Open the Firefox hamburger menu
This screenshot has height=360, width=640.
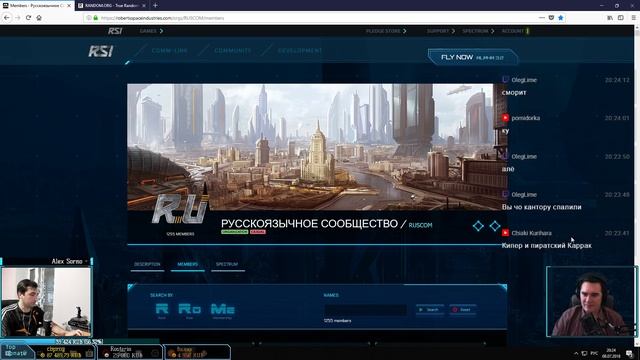[633, 18]
